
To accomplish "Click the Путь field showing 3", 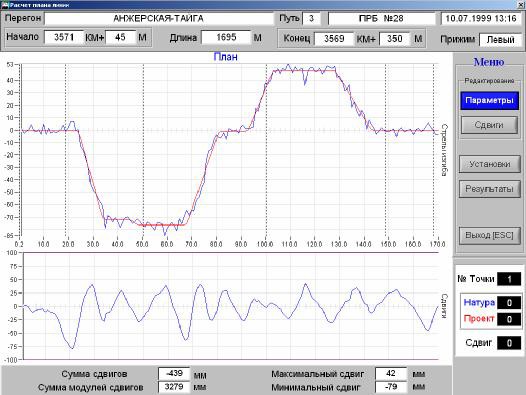I will [311, 18].
